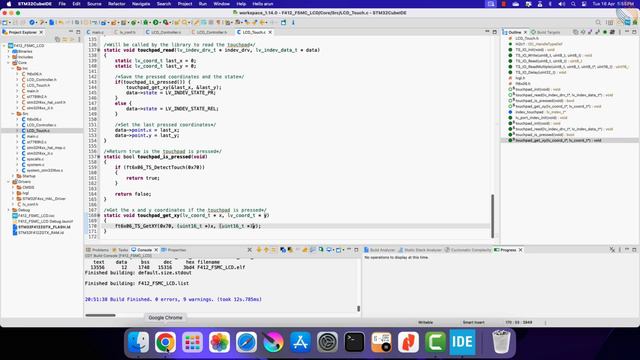This screenshot has height=360, width=640.
Task: Select LCD_Controller.h in Inc folder
Action: point(42,80)
